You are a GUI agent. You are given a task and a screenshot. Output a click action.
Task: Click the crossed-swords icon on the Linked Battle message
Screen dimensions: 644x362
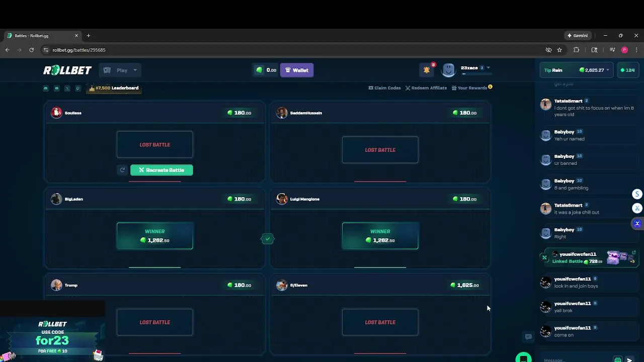pos(544,257)
